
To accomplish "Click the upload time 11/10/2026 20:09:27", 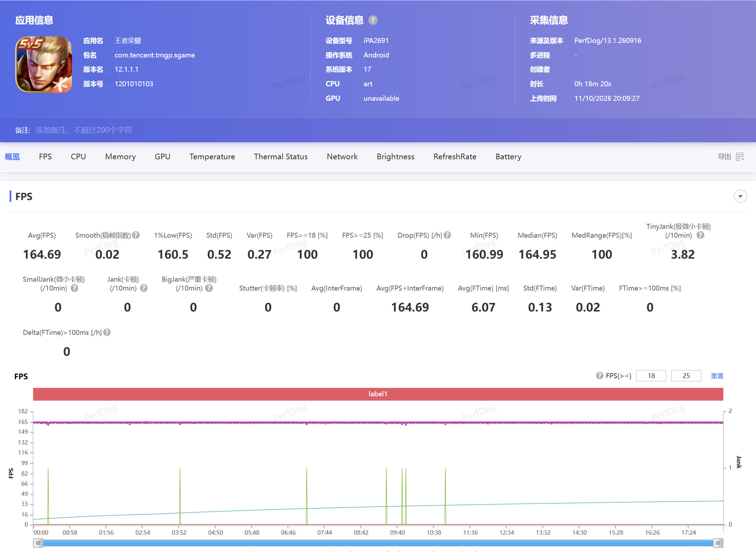I will pyautogui.click(x=607, y=98).
